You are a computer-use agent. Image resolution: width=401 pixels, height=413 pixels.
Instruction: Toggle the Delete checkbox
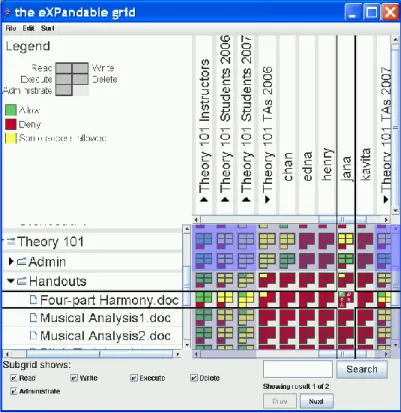click(x=194, y=378)
